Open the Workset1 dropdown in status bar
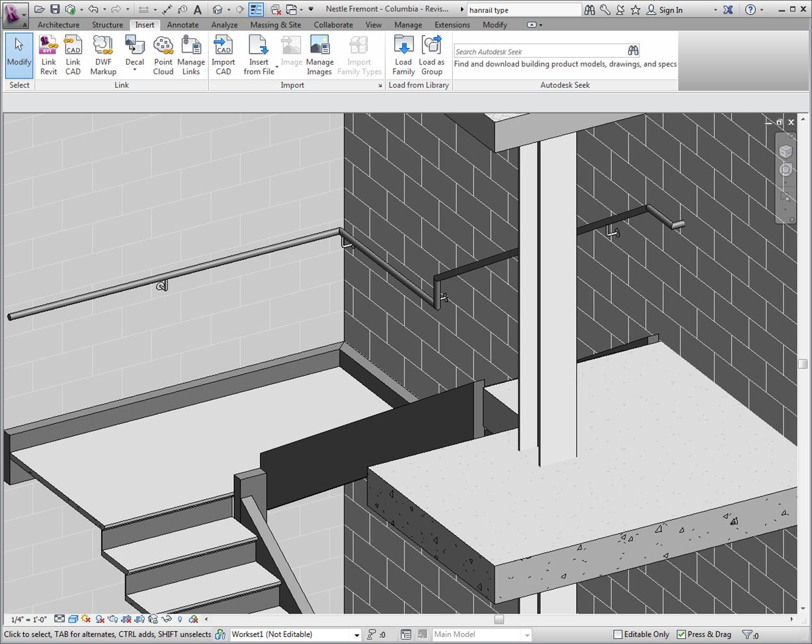Screen dimensions: 812x644 [x=357, y=634]
